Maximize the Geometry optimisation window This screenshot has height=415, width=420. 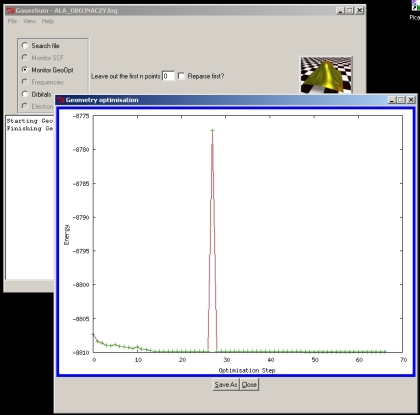(401, 100)
